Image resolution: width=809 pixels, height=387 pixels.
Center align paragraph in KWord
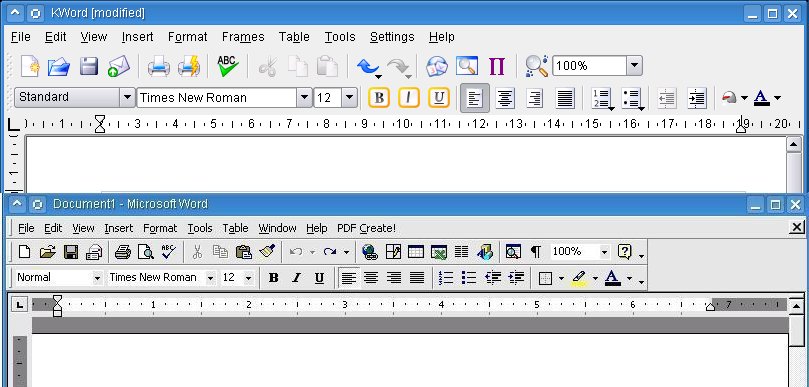click(x=505, y=98)
